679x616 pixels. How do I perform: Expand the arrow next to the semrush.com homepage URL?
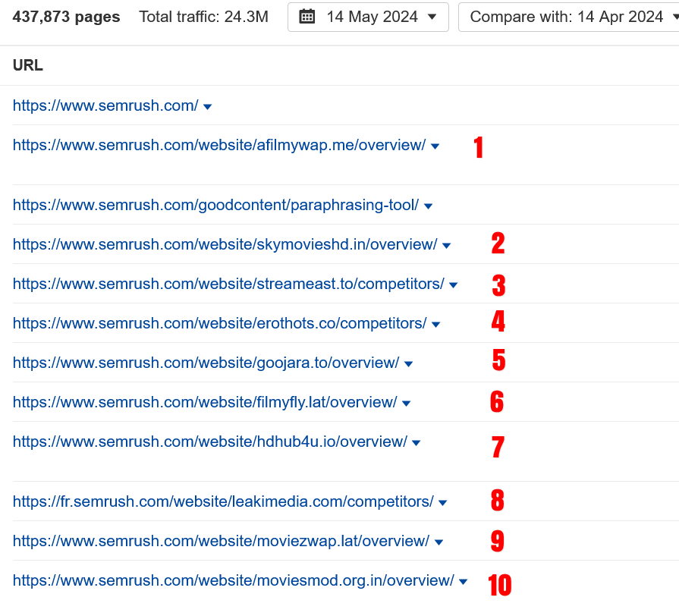point(208,107)
